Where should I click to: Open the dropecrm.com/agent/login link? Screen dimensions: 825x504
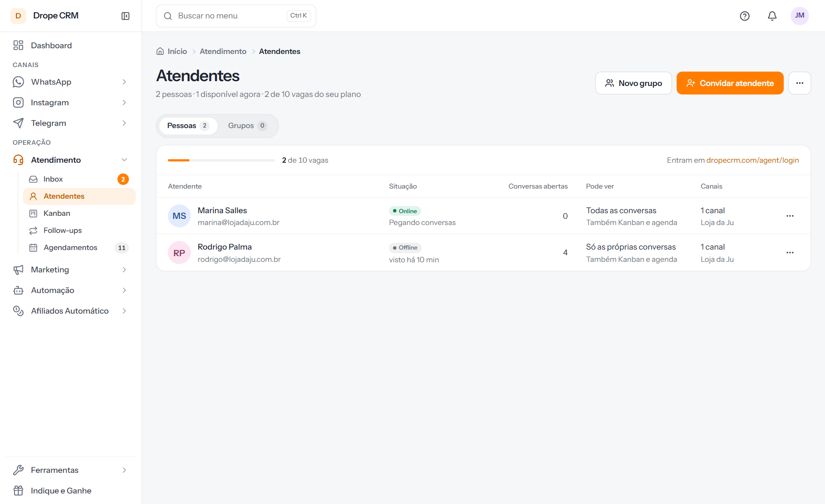(752, 160)
